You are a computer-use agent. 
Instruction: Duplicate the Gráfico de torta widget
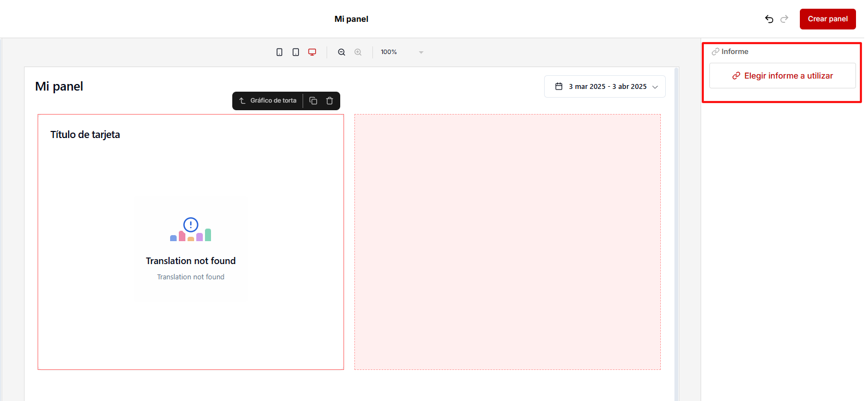pyautogui.click(x=313, y=101)
